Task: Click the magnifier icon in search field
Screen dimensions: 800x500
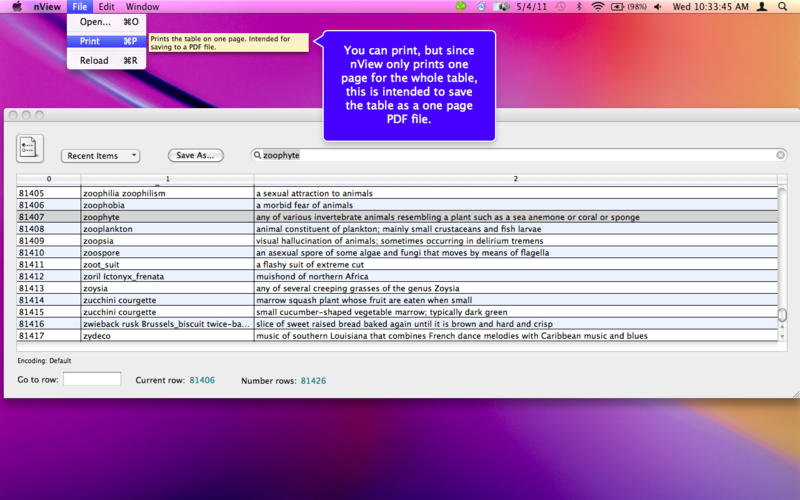Action: pyautogui.click(x=258, y=155)
